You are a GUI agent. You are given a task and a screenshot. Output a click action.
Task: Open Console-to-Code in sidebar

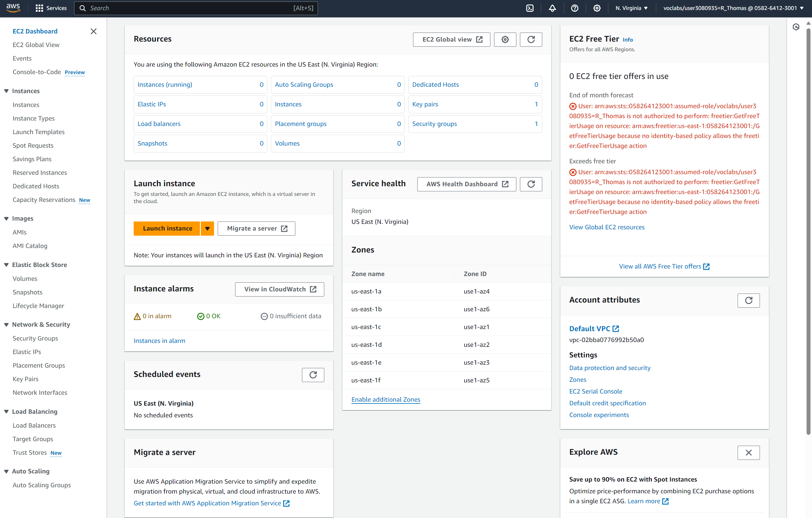click(x=37, y=72)
